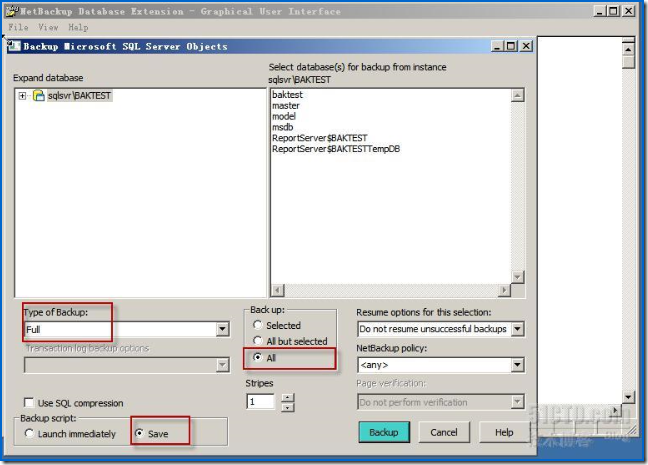
Task: Select the 'Selected' back up option
Action: tap(257, 325)
